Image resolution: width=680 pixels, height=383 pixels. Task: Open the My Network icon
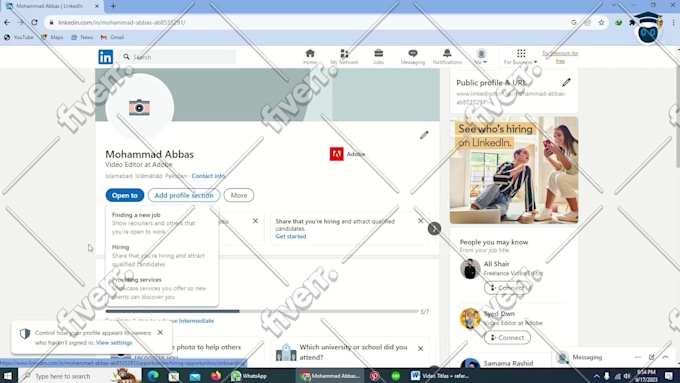point(344,57)
